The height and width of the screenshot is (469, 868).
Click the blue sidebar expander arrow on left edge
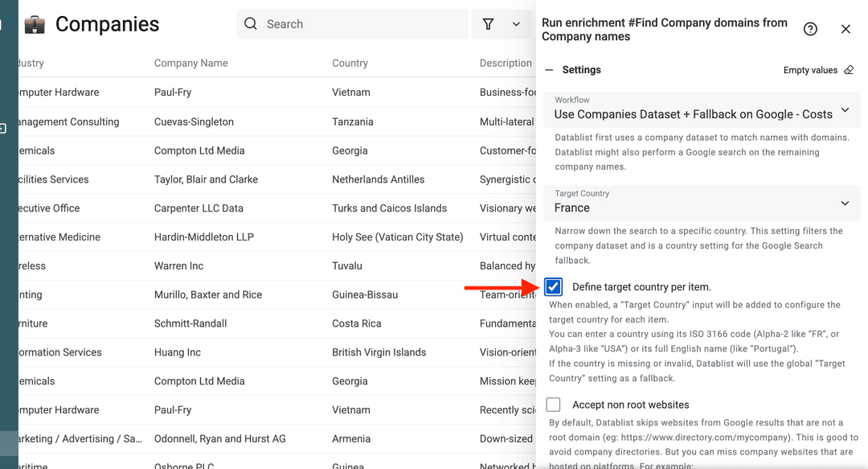tap(3, 128)
